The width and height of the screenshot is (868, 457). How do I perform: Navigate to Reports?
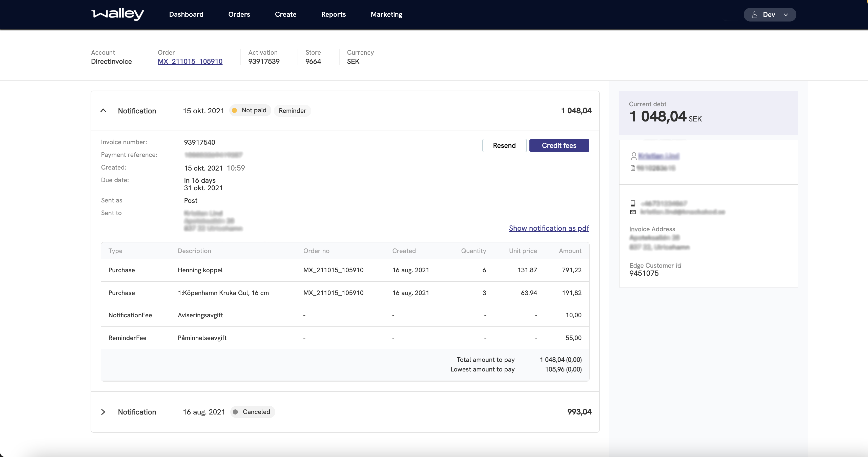[333, 14]
